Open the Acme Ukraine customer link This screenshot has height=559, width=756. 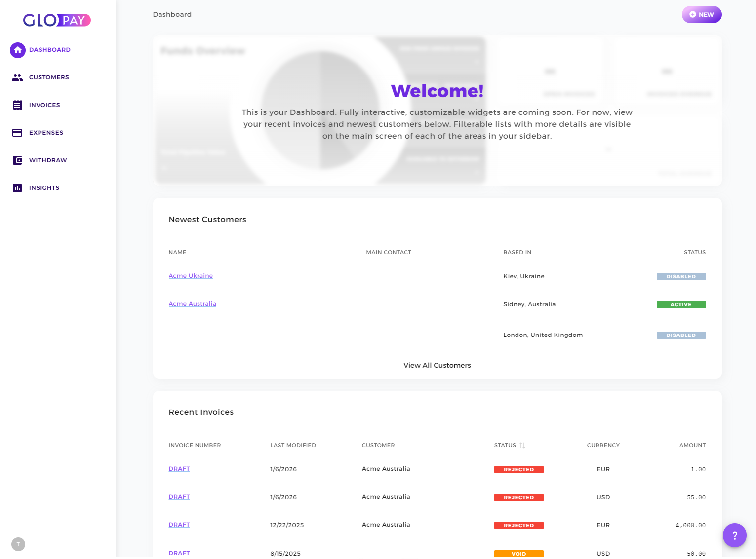191,275
